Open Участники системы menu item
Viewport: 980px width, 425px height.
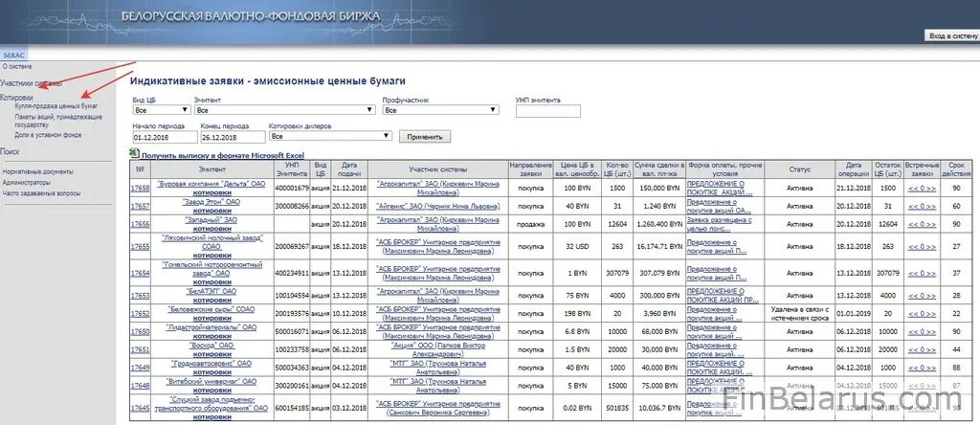[x=32, y=83]
